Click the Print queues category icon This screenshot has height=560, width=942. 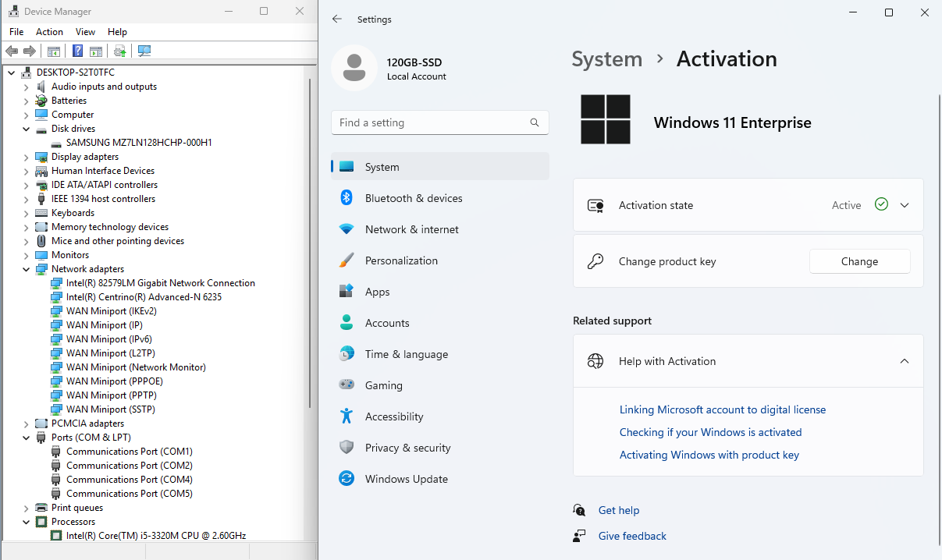coord(41,508)
